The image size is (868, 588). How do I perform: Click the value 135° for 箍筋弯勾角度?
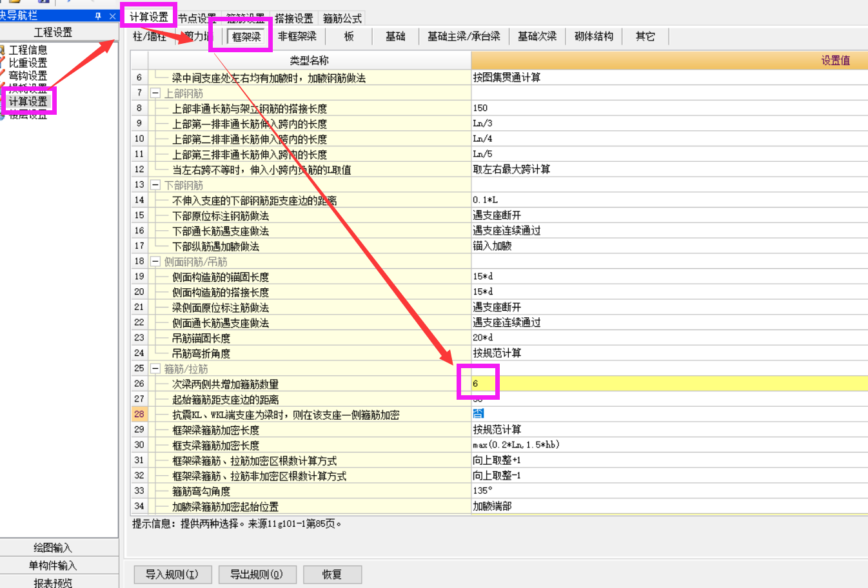pyautogui.click(x=482, y=491)
